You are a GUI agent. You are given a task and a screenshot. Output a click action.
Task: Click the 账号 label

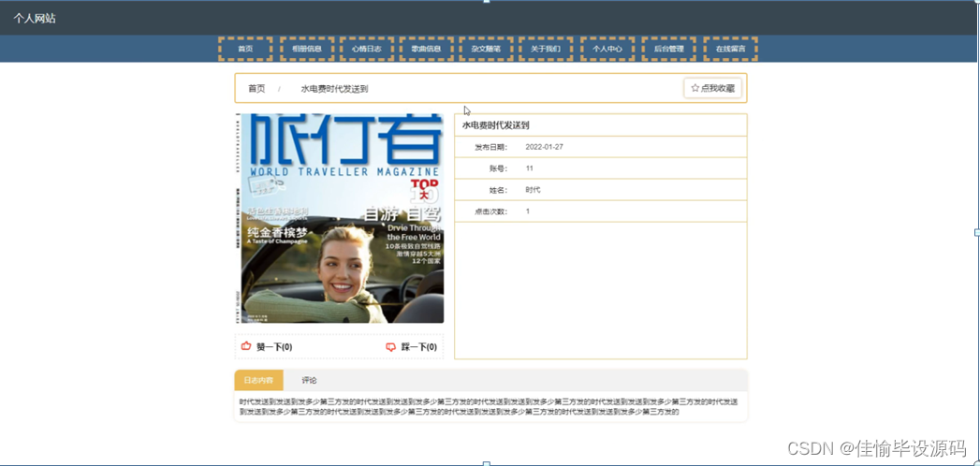click(x=499, y=168)
